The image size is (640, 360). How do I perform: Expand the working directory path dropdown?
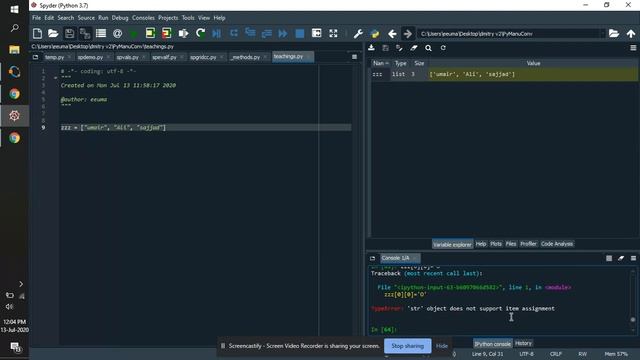click(602, 33)
